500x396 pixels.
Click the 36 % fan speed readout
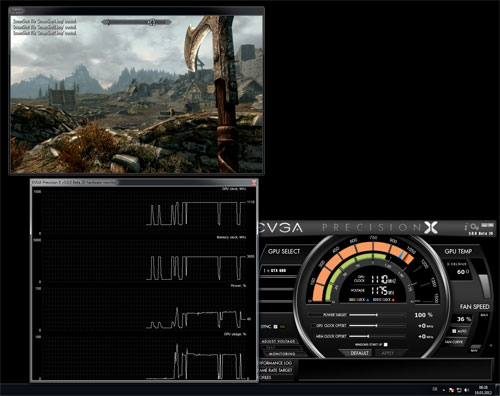tap(464, 319)
